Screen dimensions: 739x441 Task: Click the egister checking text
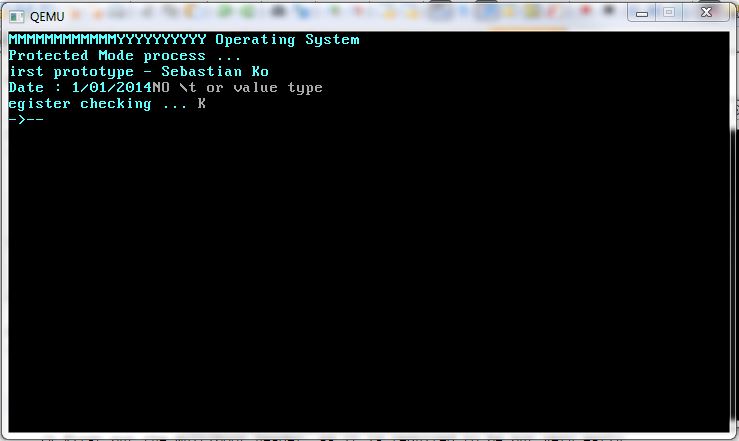80,104
